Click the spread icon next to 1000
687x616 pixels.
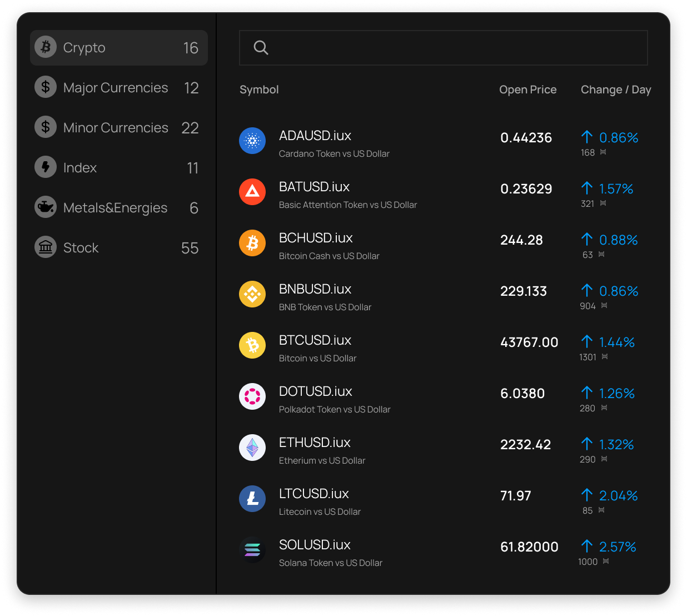[606, 561]
